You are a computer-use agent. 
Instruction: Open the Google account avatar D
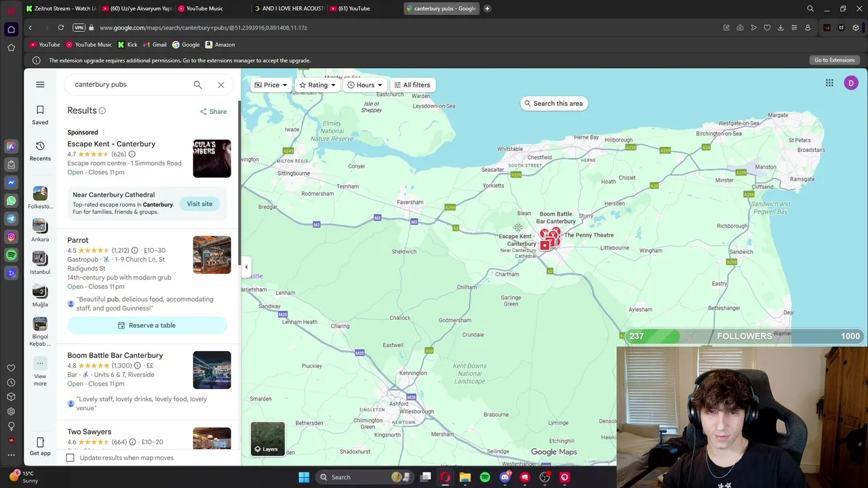tap(851, 83)
